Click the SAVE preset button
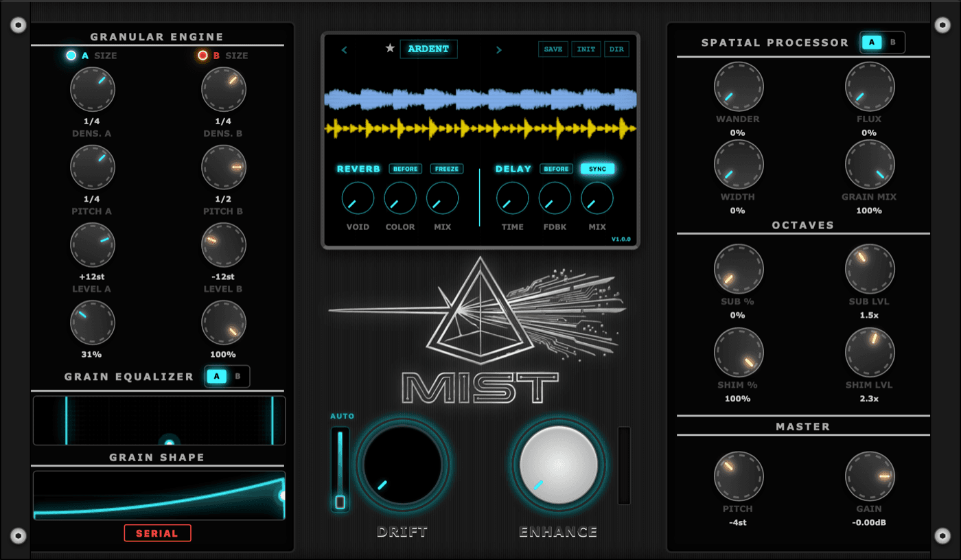The image size is (961, 560). 553,49
